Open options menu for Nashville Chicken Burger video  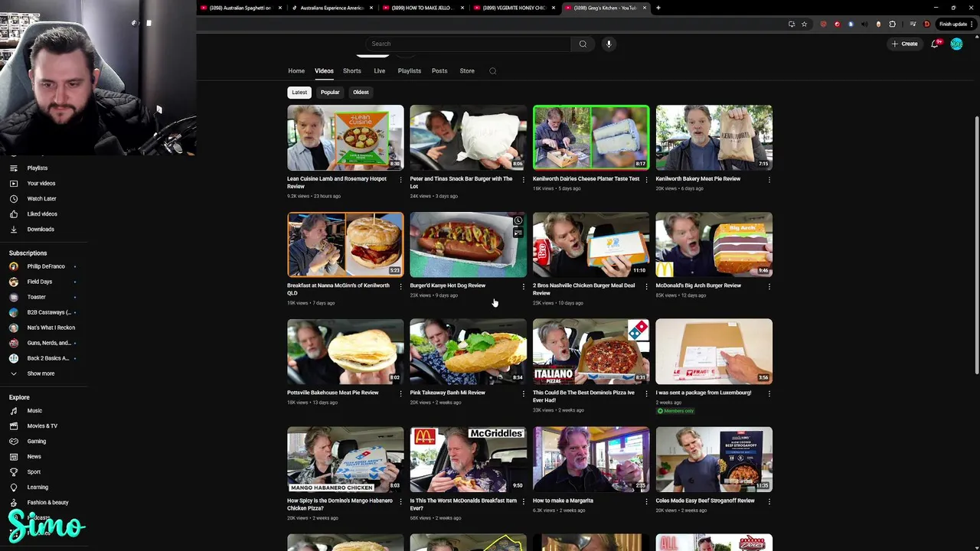pyautogui.click(x=646, y=286)
